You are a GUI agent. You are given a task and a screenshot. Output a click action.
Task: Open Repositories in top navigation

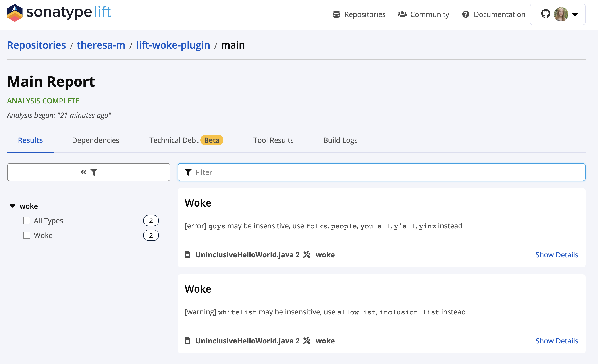coord(359,14)
